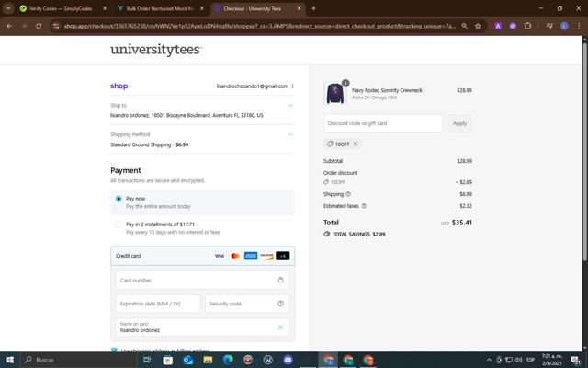Reload the checkout page
Viewport: 588px width, 368px height.
[x=39, y=26]
